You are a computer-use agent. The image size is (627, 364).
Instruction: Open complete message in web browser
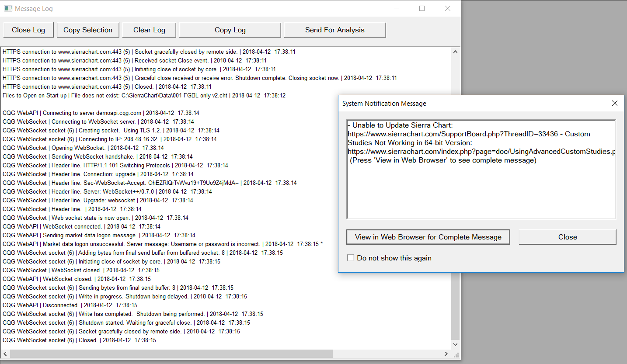[x=428, y=237]
